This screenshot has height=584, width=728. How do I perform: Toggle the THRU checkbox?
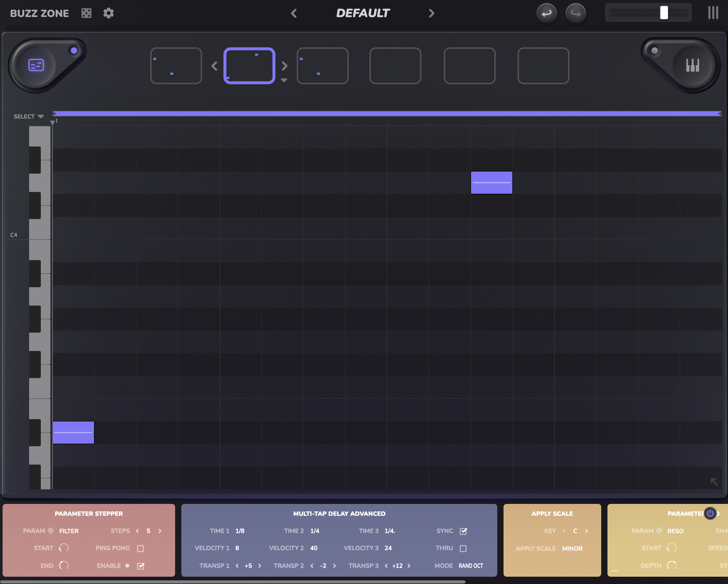click(x=463, y=548)
